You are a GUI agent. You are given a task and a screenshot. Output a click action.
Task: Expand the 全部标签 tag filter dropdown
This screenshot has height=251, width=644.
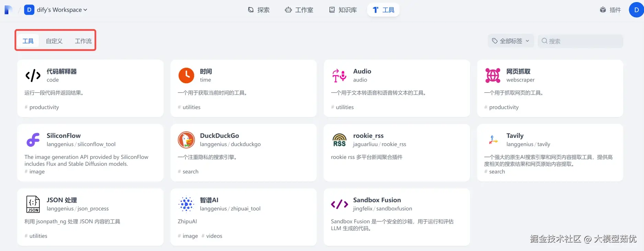[511, 41]
